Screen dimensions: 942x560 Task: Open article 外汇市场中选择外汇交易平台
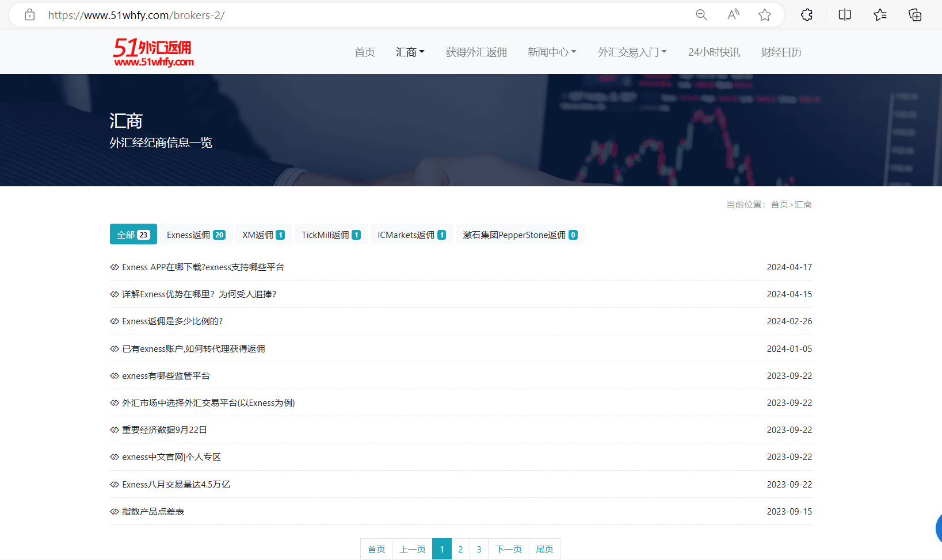(x=208, y=403)
